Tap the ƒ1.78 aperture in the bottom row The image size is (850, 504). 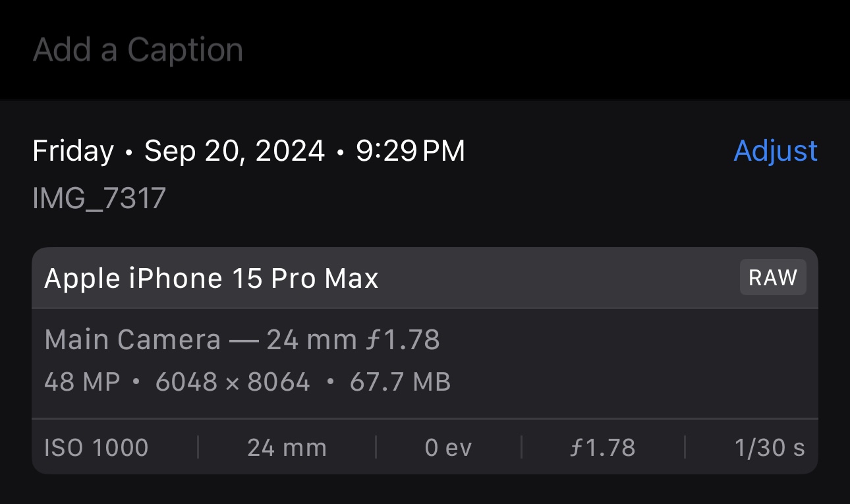pos(602,448)
